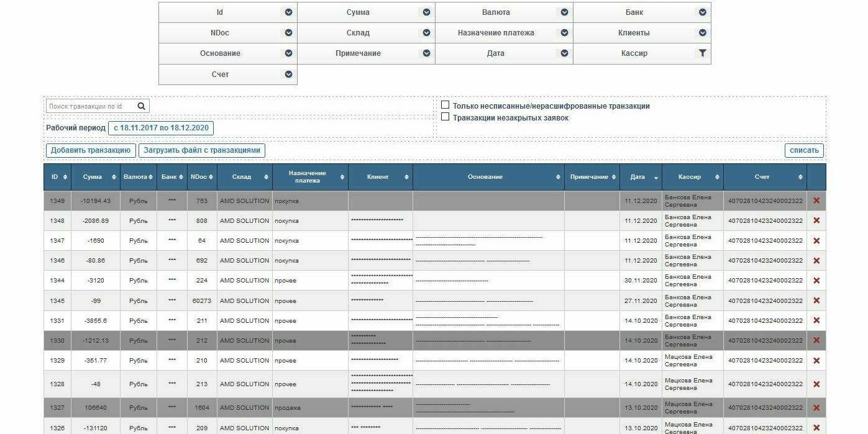Expand the Сумма filter dropdown
868x434 pixels.
point(426,12)
